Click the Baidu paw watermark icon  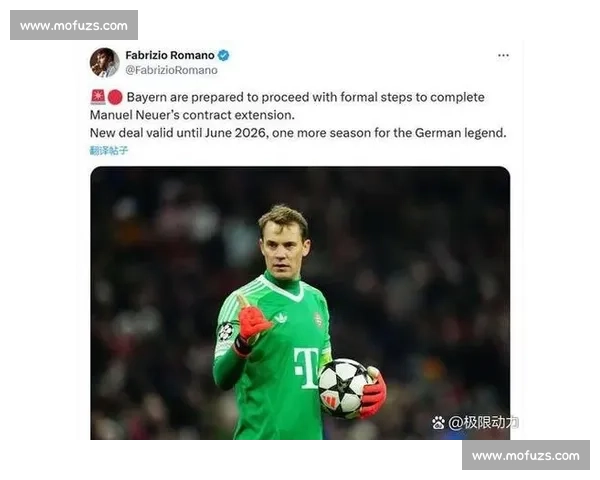click(438, 423)
